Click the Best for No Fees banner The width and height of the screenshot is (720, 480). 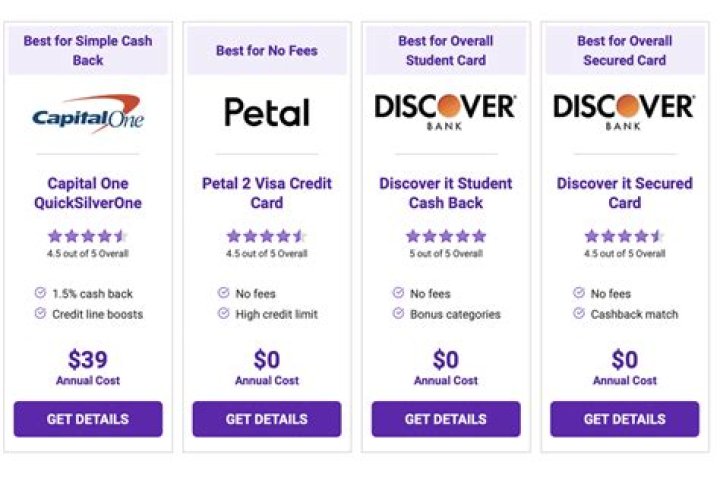tap(266, 50)
